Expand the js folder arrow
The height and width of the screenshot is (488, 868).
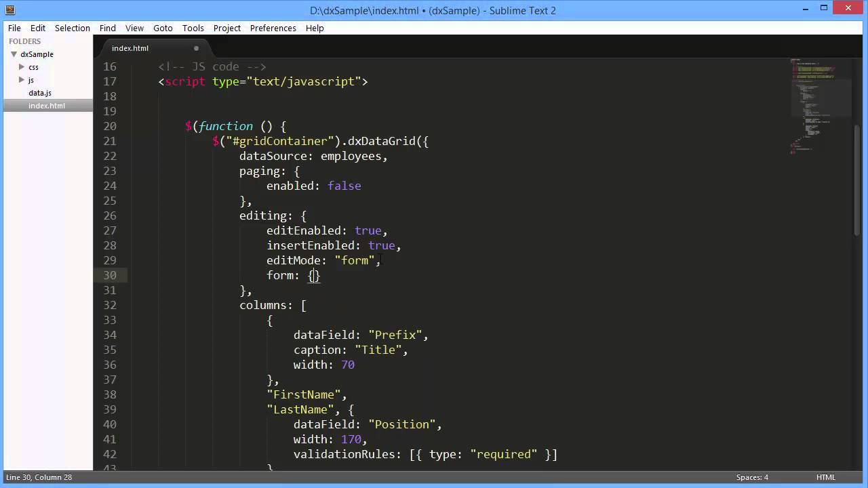[22, 80]
